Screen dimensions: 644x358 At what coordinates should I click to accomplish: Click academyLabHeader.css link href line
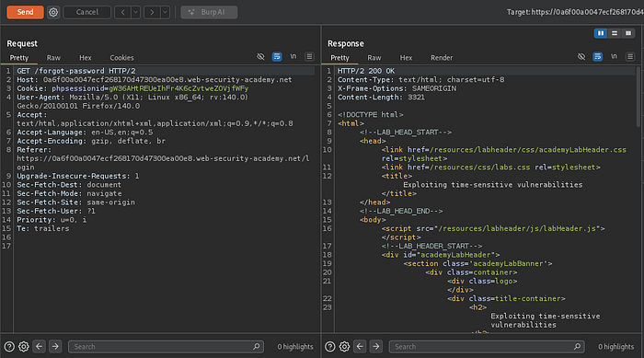[504, 150]
